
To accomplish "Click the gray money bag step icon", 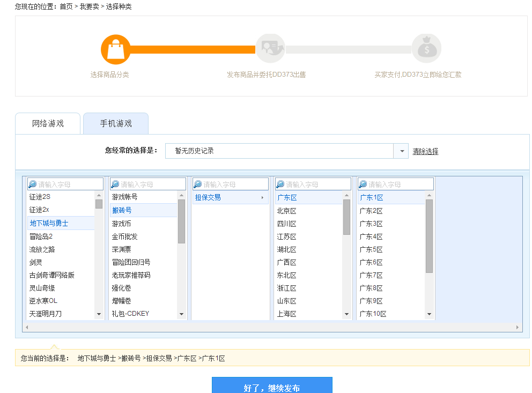I will (x=426, y=48).
